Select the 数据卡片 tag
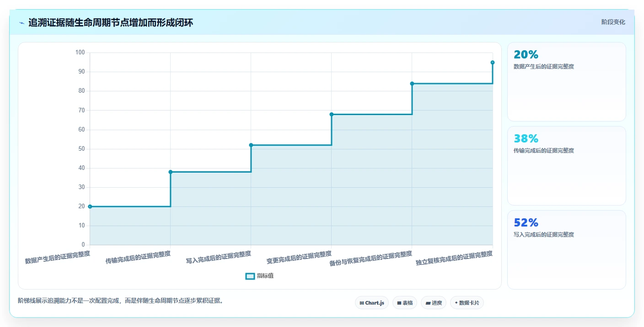The width and height of the screenshot is (644, 327). point(467,303)
